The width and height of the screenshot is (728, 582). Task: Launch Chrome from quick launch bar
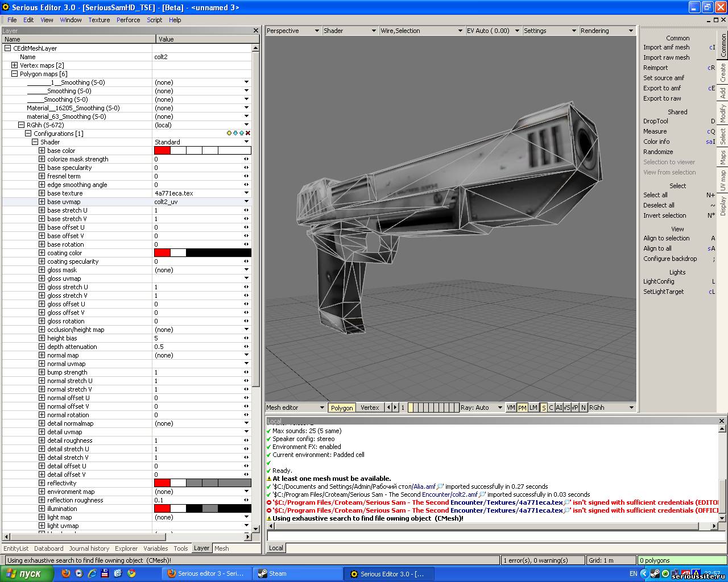[132, 573]
